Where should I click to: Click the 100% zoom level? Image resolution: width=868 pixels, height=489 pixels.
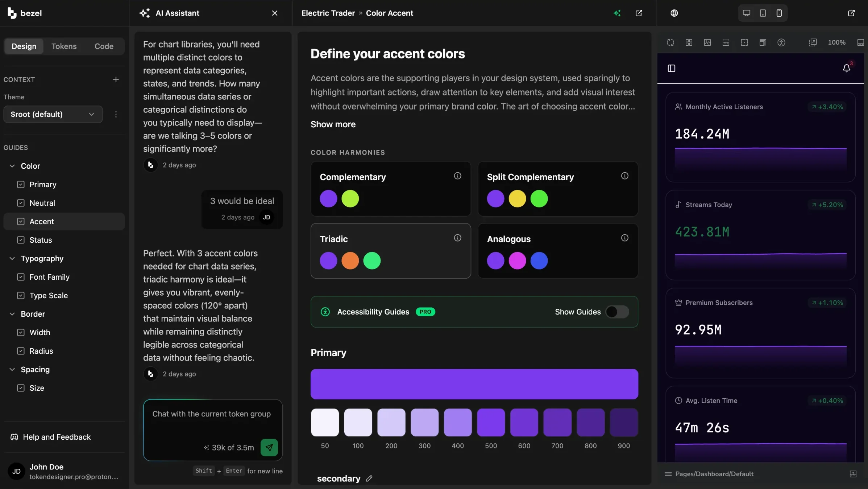pyautogui.click(x=836, y=42)
